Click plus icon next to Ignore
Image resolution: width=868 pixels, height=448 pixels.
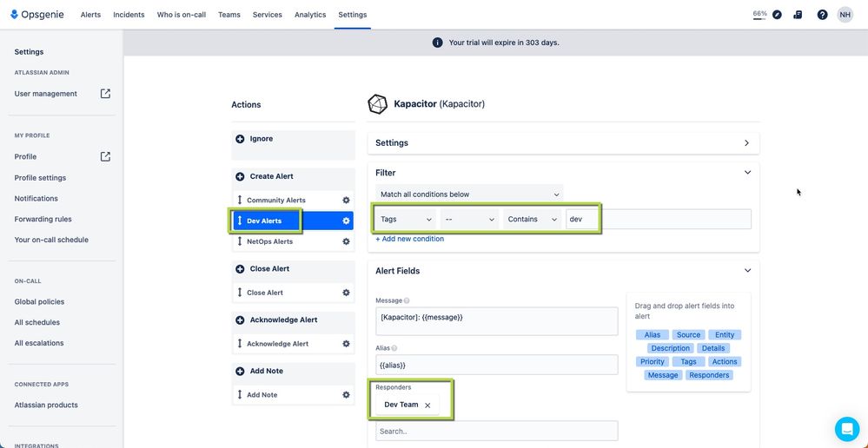pos(240,139)
